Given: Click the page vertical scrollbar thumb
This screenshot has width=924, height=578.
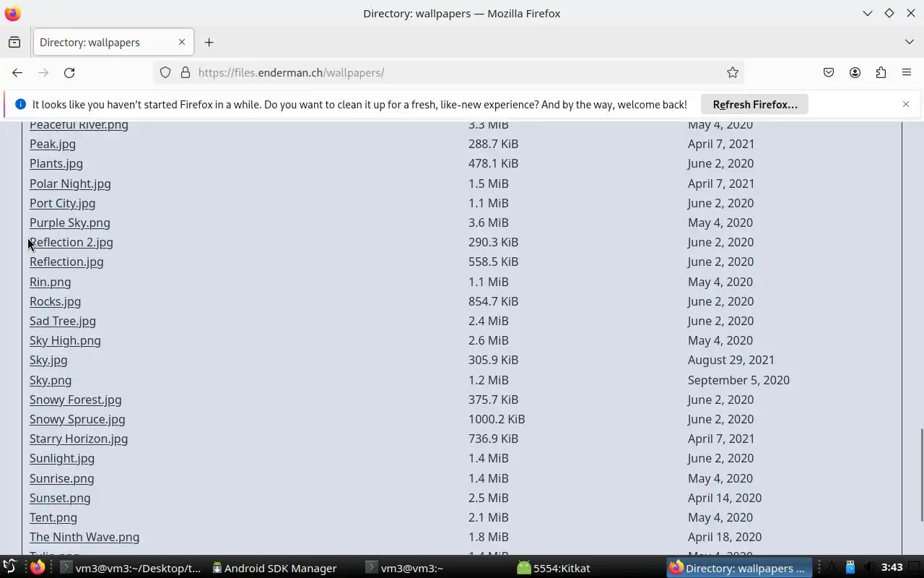Looking at the screenshot, I should [921, 475].
